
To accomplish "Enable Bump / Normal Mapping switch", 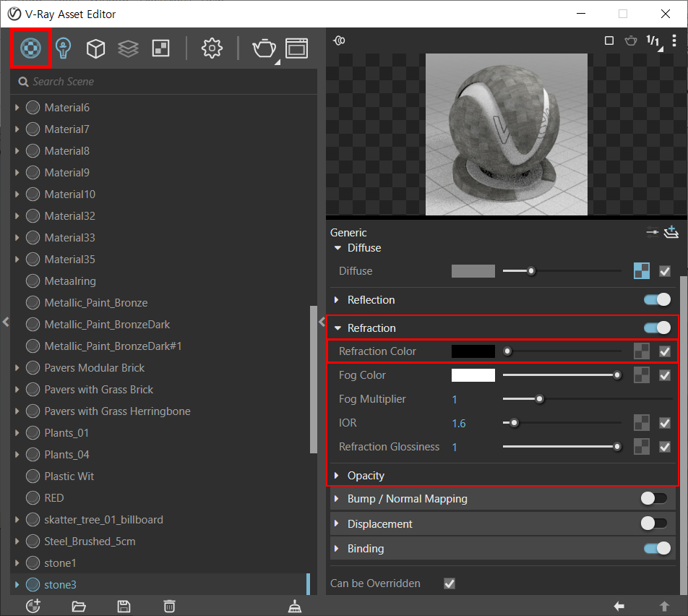I will (654, 498).
